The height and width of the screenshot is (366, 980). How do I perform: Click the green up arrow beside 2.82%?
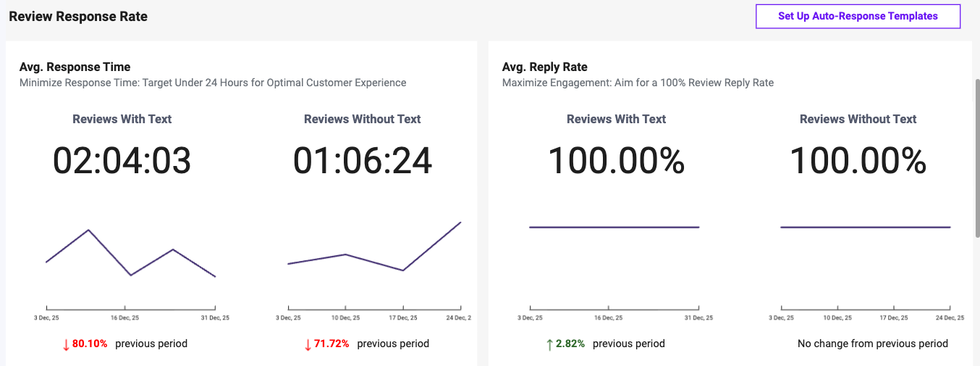click(x=549, y=344)
